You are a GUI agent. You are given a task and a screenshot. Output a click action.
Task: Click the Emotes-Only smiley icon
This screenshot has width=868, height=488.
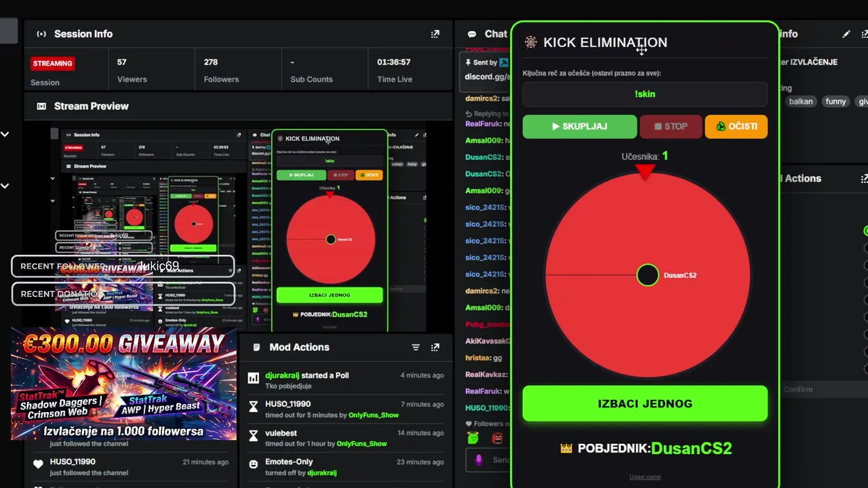(254, 464)
